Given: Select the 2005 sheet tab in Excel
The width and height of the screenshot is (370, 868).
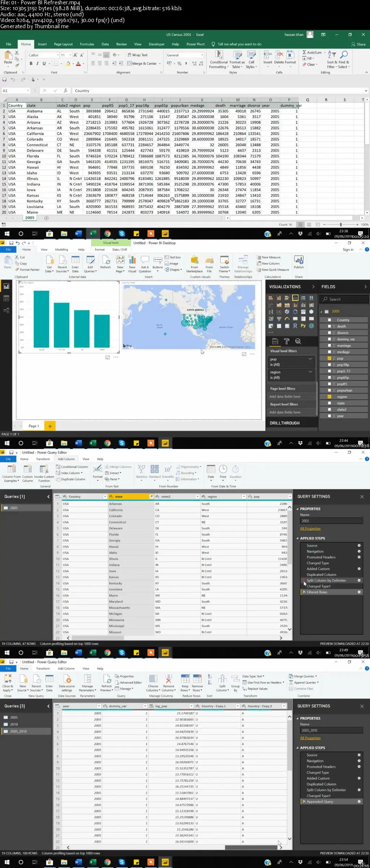Looking at the screenshot, I should pyautogui.click(x=30, y=218).
